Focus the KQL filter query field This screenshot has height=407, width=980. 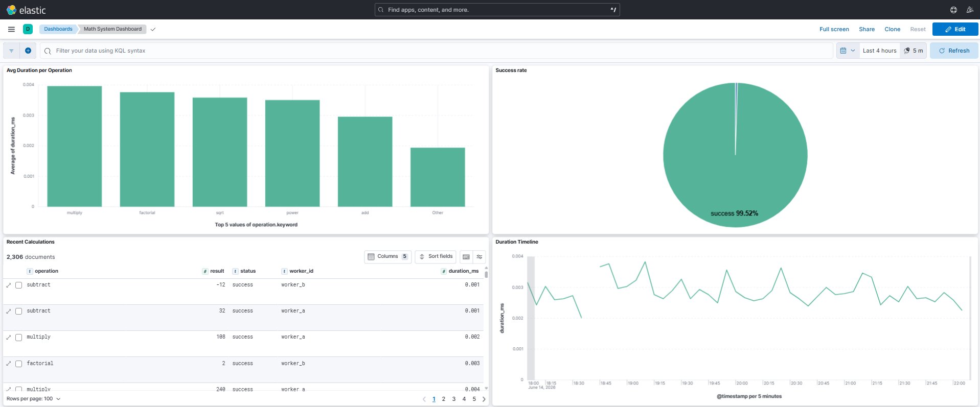[x=436, y=51]
